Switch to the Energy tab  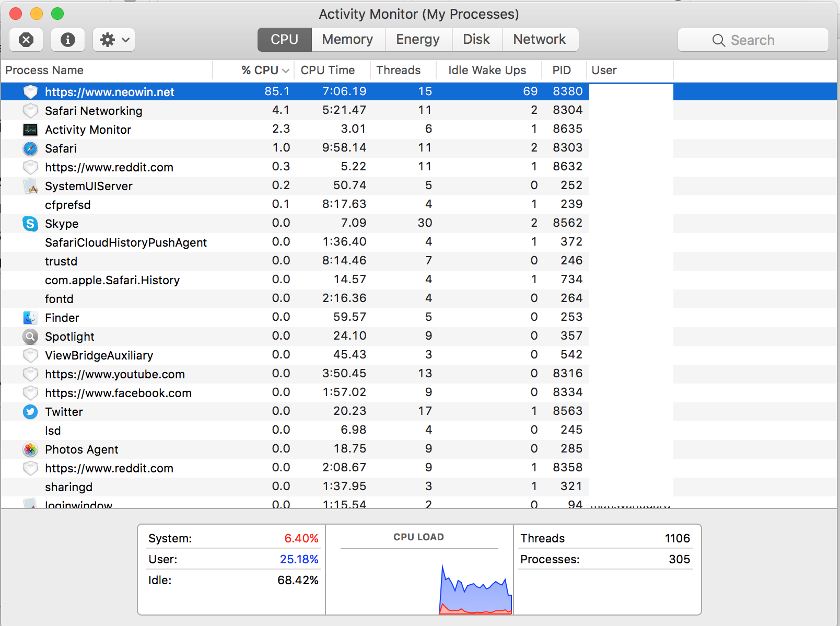418,40
